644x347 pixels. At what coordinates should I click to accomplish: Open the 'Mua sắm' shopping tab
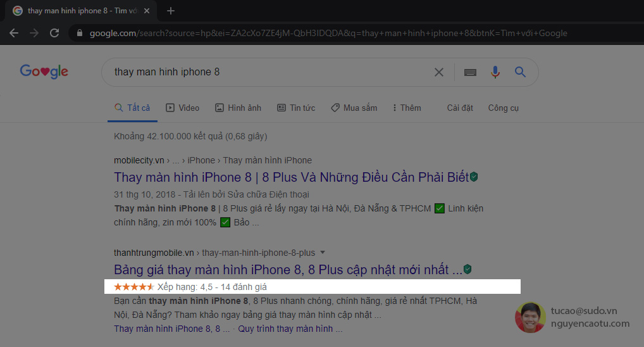point(354,108)
